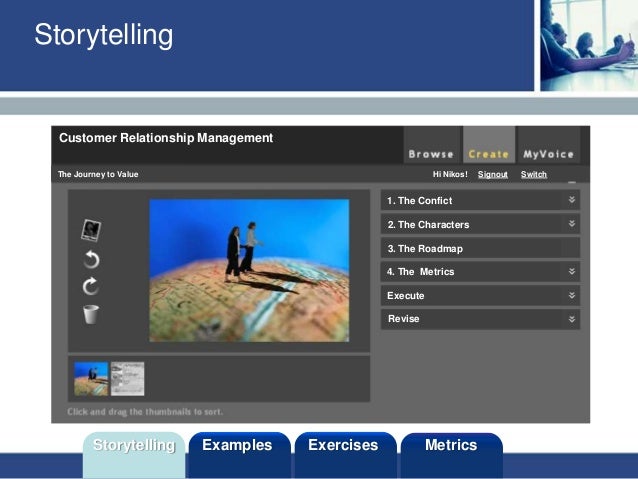
Task: Click the rotate clockwise arrow icon
Action: click(x=90, y=287)
